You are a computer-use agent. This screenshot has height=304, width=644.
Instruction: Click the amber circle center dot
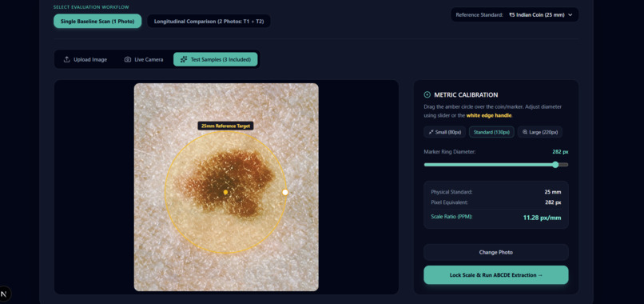tap(225, 192)
